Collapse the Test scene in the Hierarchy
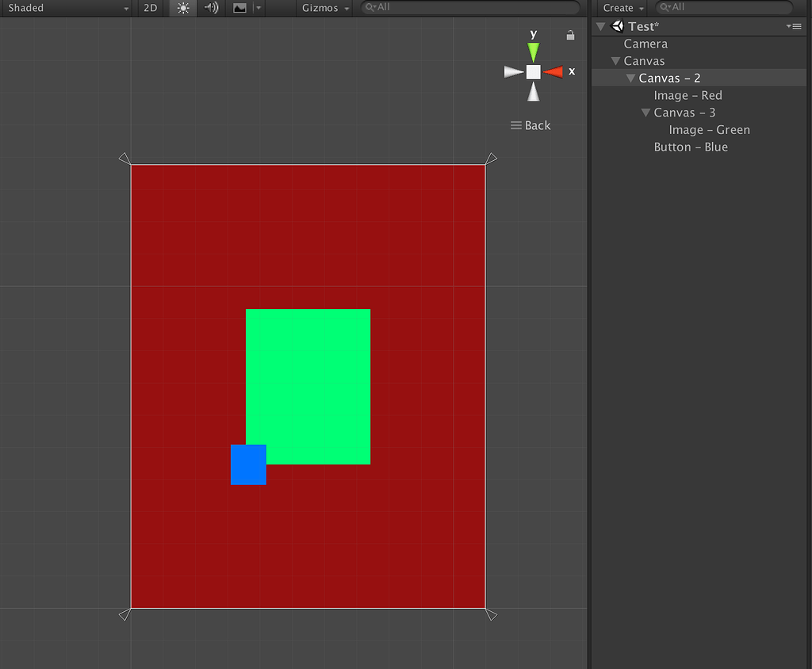Screen dimensions: 812x669 click(600, 25)
